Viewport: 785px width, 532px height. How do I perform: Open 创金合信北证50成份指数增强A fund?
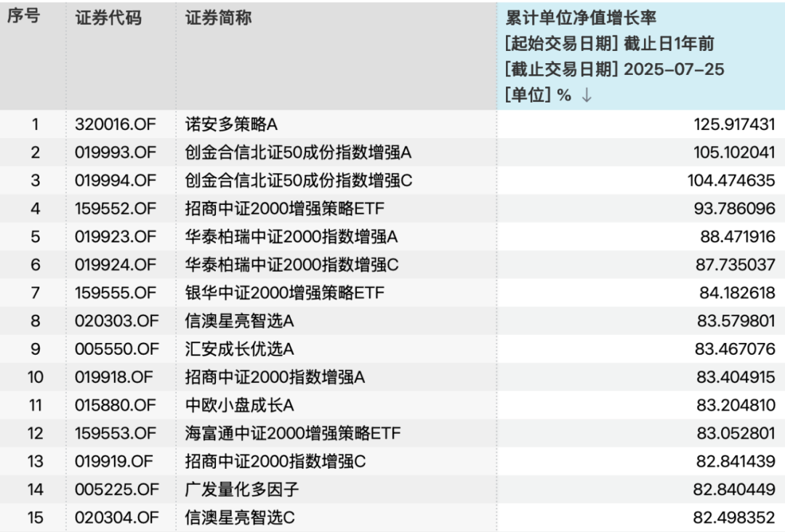298,153
